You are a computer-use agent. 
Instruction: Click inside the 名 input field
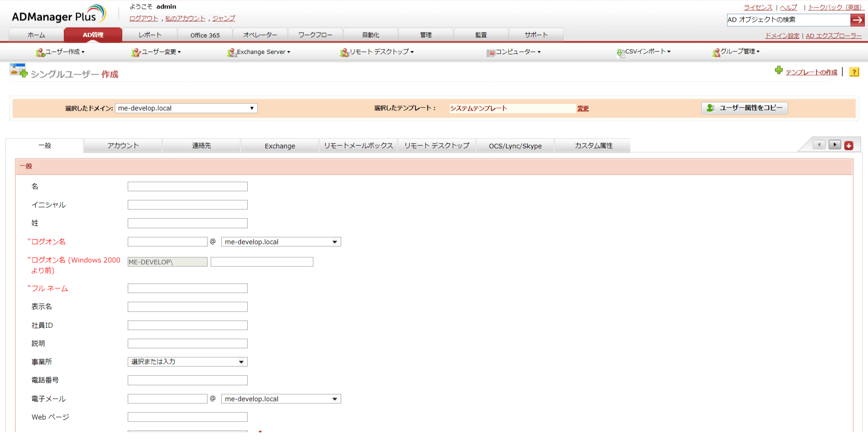click(187, 186)
